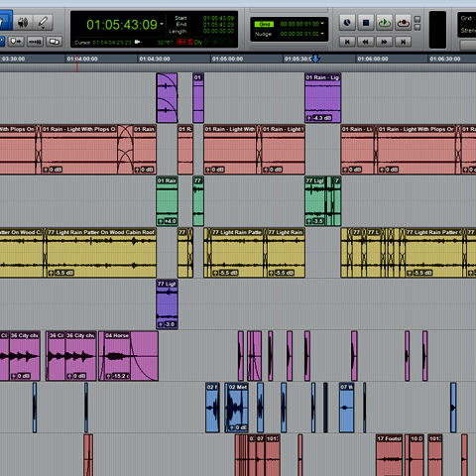Click ruler at 01:06:00:00
This screenshot has height=476, width=476.
373,59
